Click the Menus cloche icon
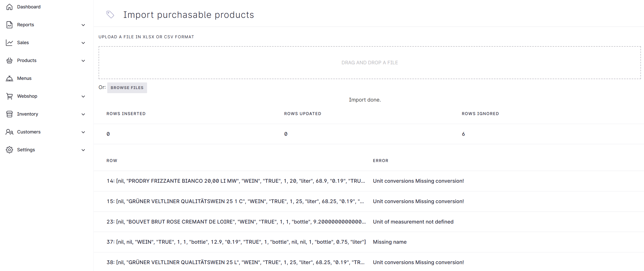This screenshot has width=644, height=271. point(9,78)
